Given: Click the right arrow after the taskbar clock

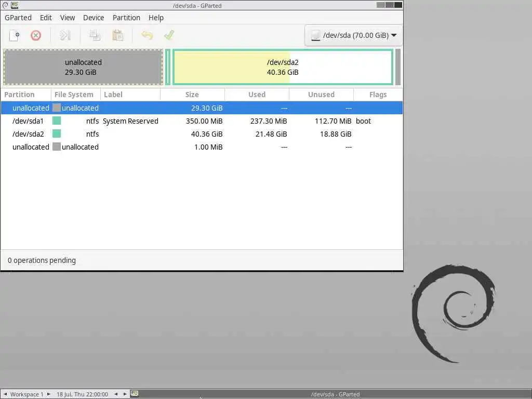Looking at the screenshot, I should (125, 394).
